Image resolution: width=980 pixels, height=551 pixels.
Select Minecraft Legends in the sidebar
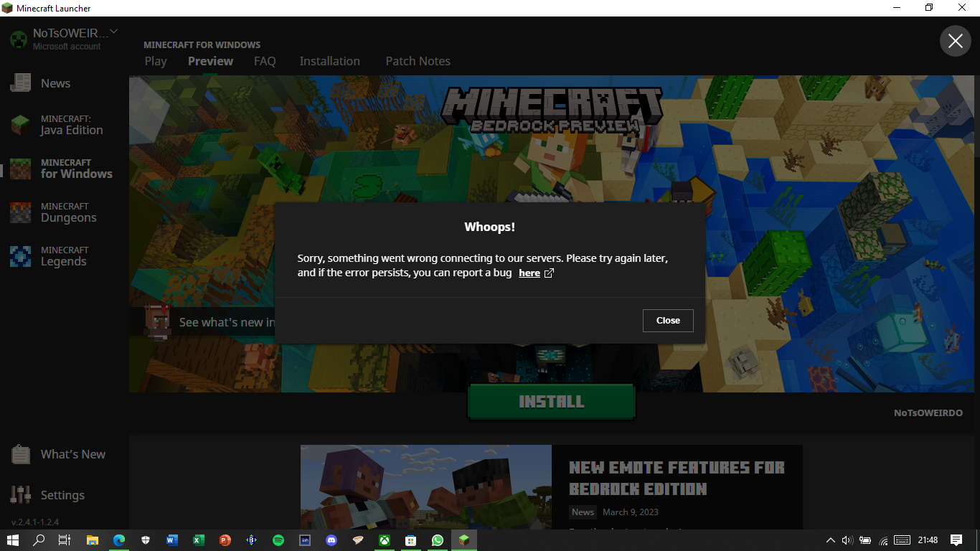(x=65, y=256)
